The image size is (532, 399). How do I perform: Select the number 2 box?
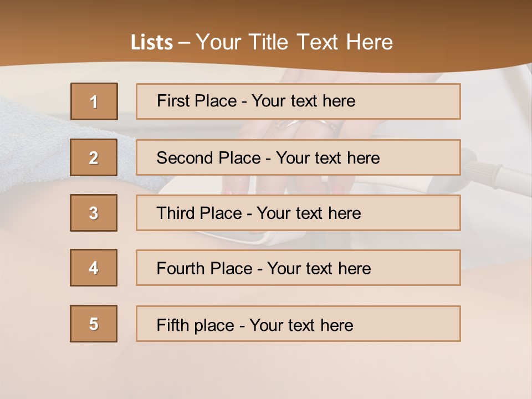pos(94,157)
